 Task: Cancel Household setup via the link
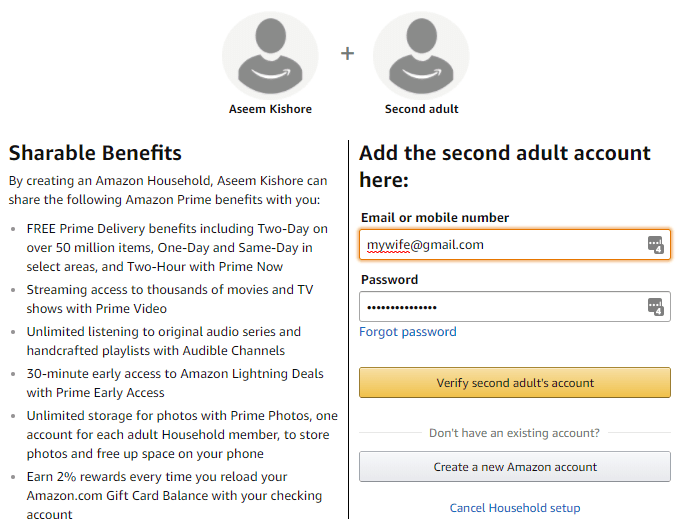click(514, 508)
